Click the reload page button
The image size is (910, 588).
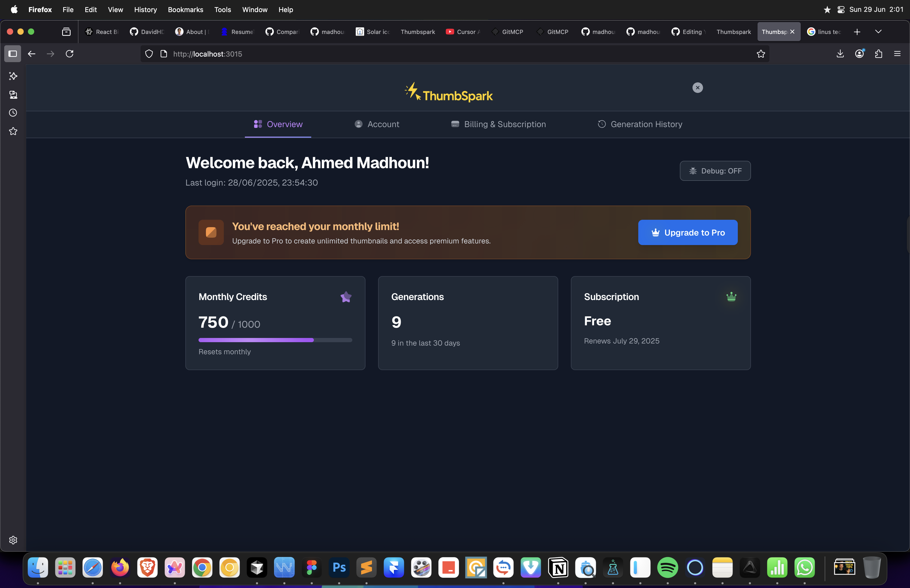[70, 54]
